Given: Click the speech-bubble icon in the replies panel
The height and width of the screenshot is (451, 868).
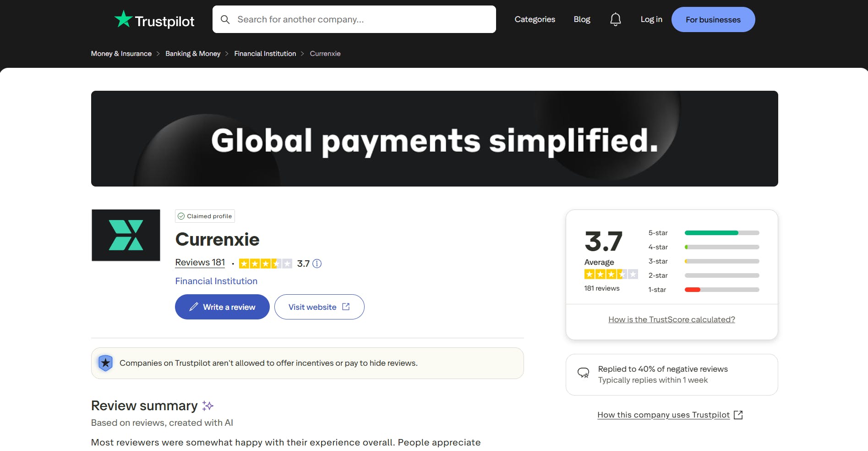Looking at the screenshot, I should (583, 373).
